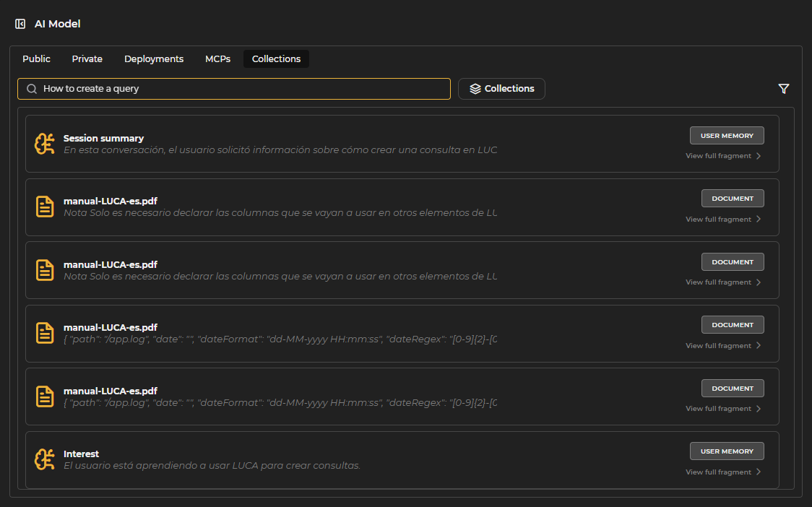Viewport: 812px width, 507px height.
Task: Expand the chevron next to Session summary's fragment link
Action: [759, 156]
